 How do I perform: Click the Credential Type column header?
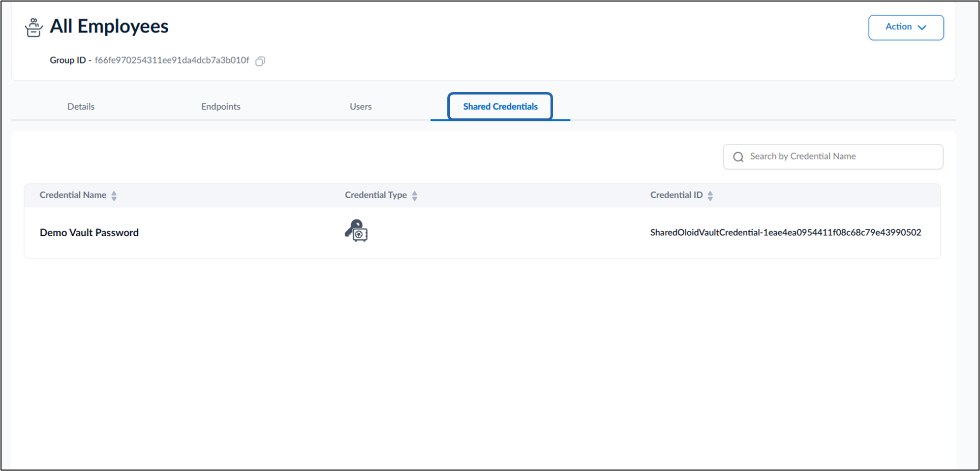point(376,195)
